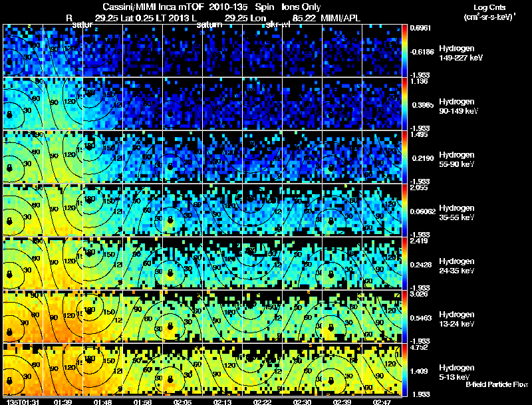Click the Saturn marker in 13-24 keV 01:31 panel
This screenshot has width=532, height=405.
[9, 331]
